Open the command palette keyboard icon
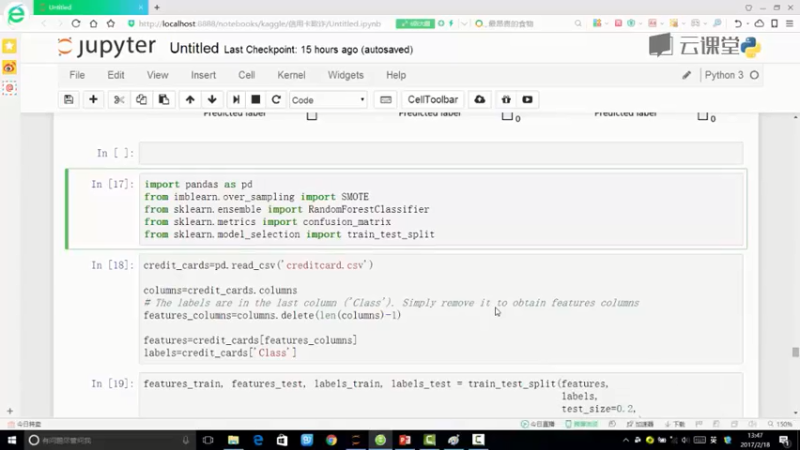 (x=386, y=99)
